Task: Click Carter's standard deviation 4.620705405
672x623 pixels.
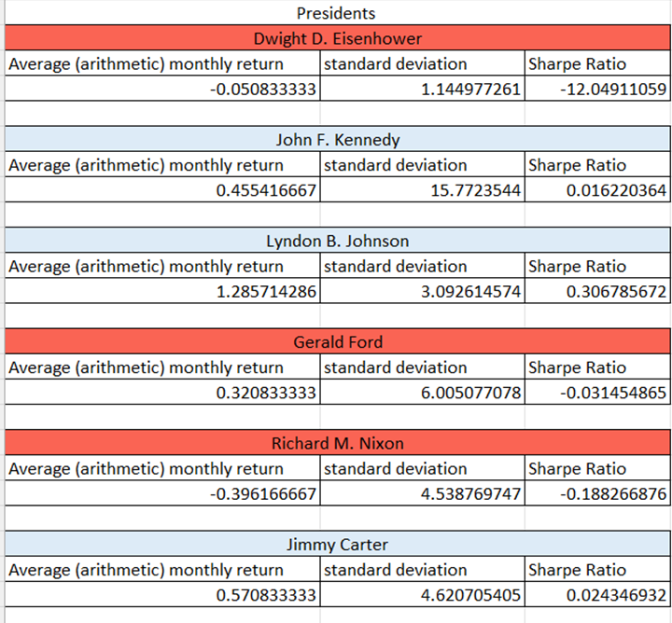Action: pyautogui.click(x=422, y=595)
